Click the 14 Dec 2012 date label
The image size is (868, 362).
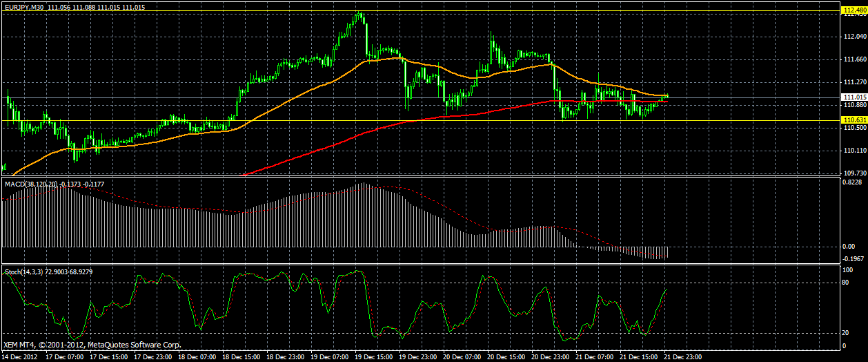tap(20, 357)
